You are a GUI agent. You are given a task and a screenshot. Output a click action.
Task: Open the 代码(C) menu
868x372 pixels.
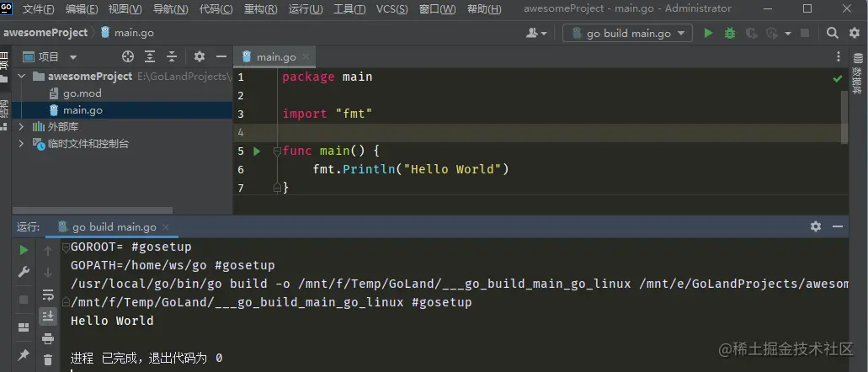216,9
